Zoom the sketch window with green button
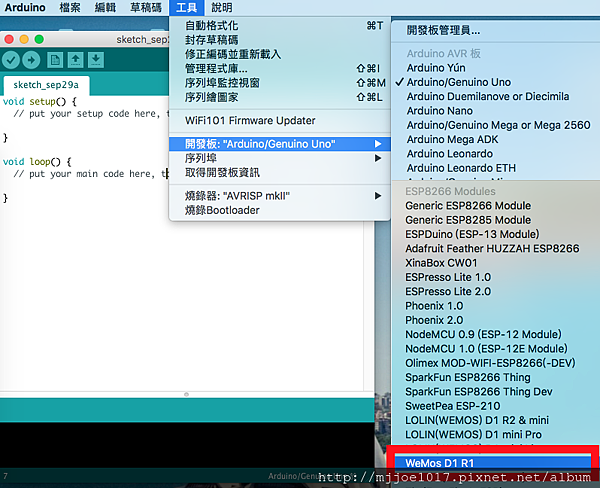Image resolution: width=600 pixels, height=488 pixels. coord(39,39)
